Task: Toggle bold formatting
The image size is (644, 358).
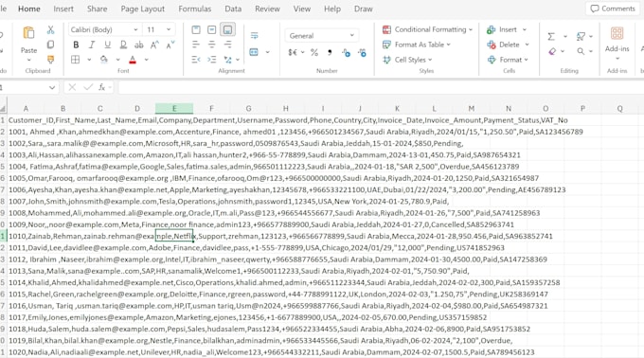Action: 76,45
